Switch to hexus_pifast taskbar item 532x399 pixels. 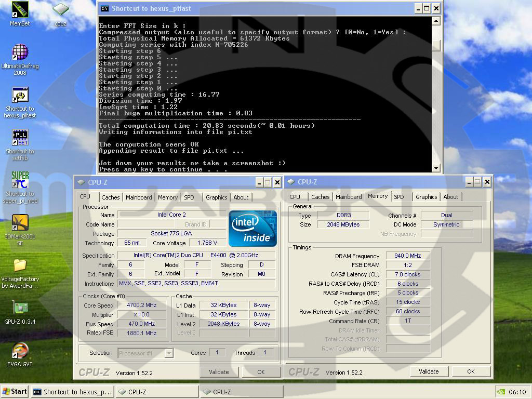pyautogui.click(x=73, y=392)
